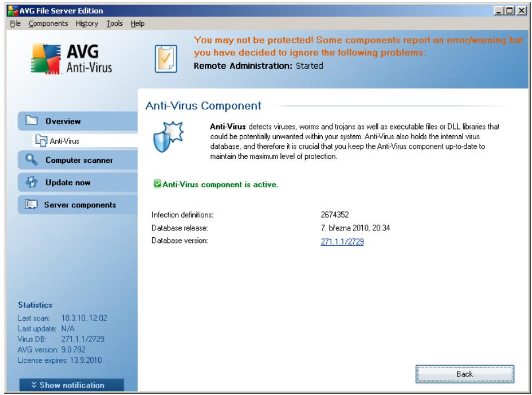Viewport: 532px width, 395px height.
Task: Click the Computer scanner magnifier icon
Action: (x=32, y=159)
